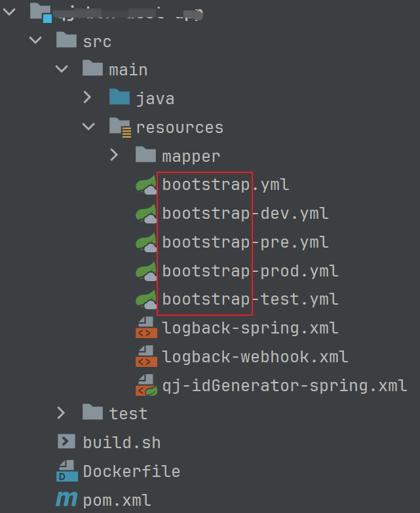
Task: Click the XML icon beside logback-spring.xml
Action: 145,328
